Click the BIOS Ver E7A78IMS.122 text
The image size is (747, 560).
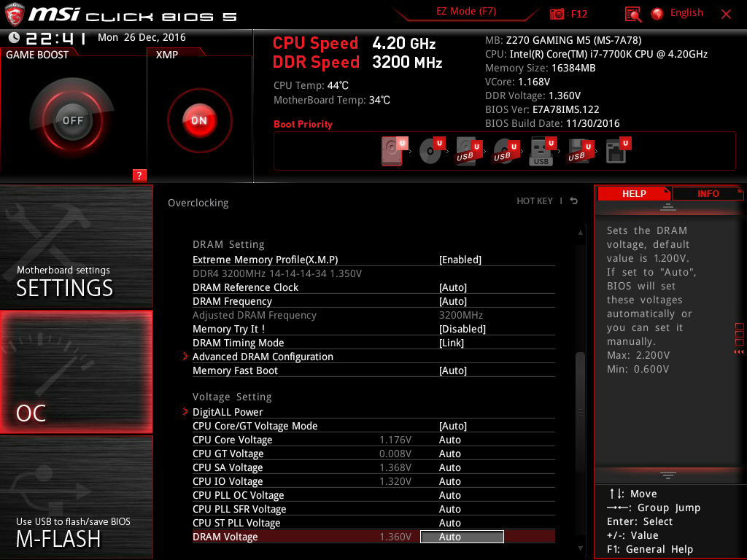click(542, 109)
